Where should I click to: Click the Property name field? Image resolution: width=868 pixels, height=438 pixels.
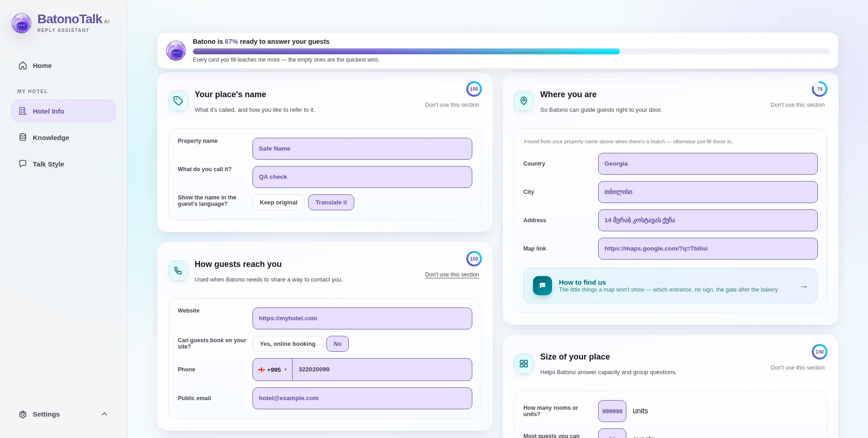tap(362, 149)
